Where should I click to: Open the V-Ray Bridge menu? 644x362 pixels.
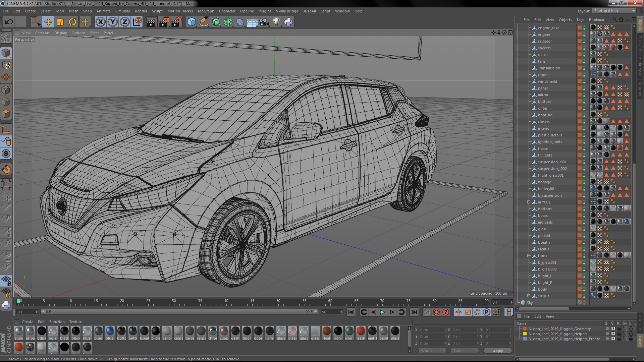[x=287, y=11]
